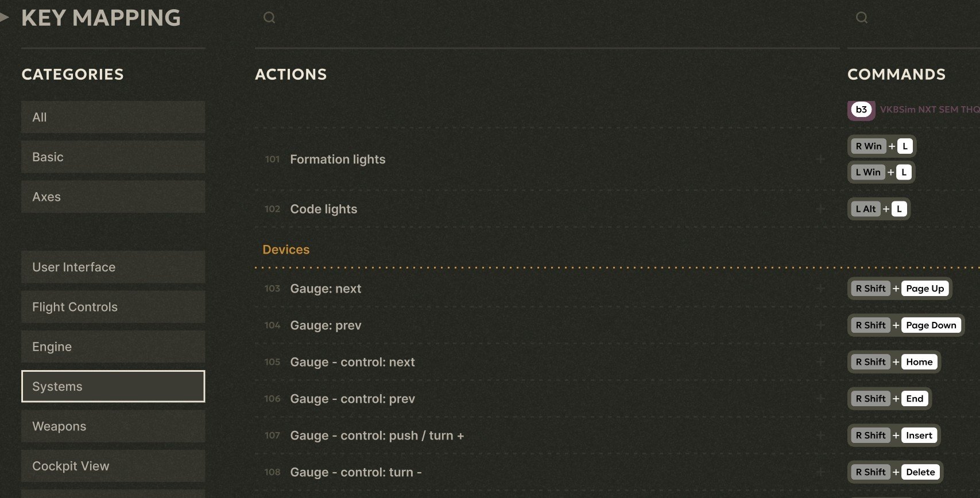Use the plus icon on Gauge - control: prev
Screen dimensions: 980x498
tap(821, 399)
